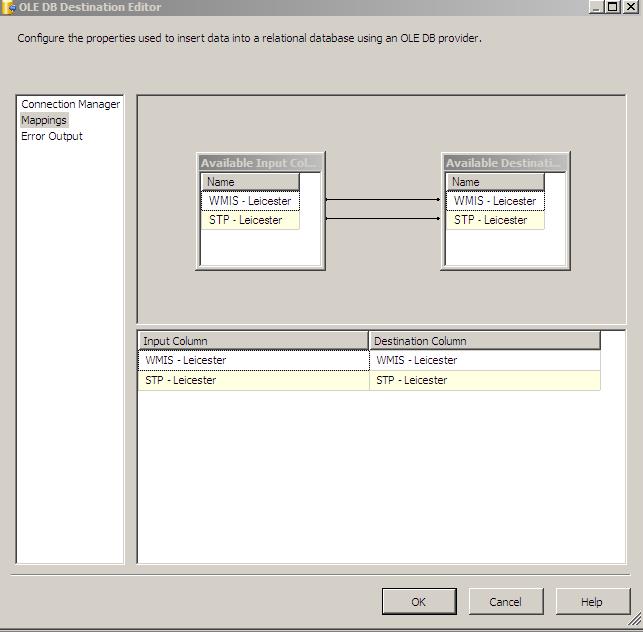Open Help for this dialog

(592, 601)
